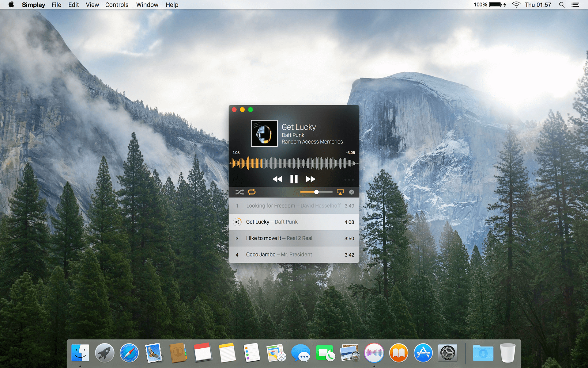
Task: Open the Apple menu
Action: pyautogui.click(x=11, y=4)
